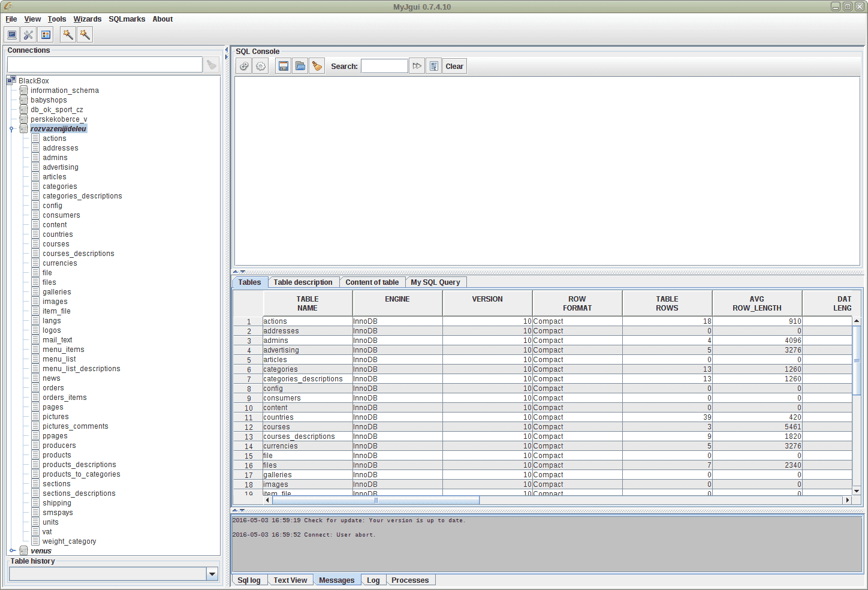This screenshot has width=868, height=590.
Task: Click the Search input field
Action: [x=384, y=66]
